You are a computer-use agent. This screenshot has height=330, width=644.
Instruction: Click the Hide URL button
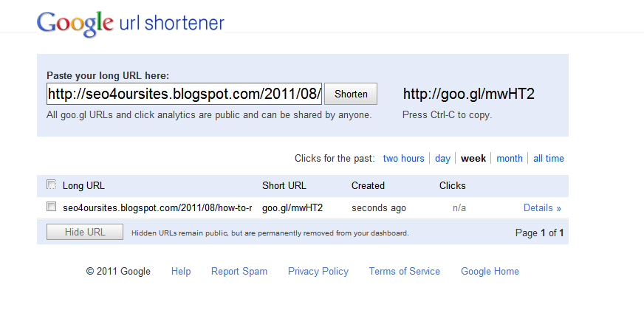tap(85, 232)
